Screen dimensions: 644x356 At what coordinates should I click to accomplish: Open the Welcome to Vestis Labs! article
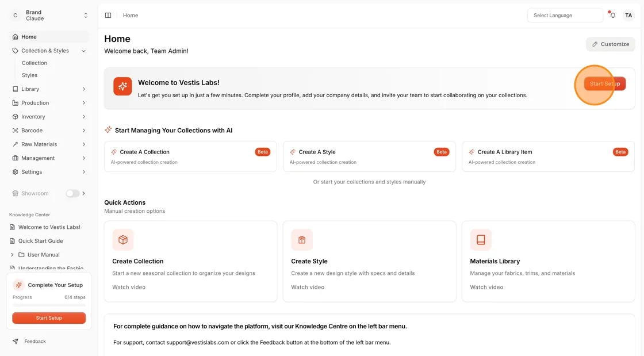[x=49, y=227]
